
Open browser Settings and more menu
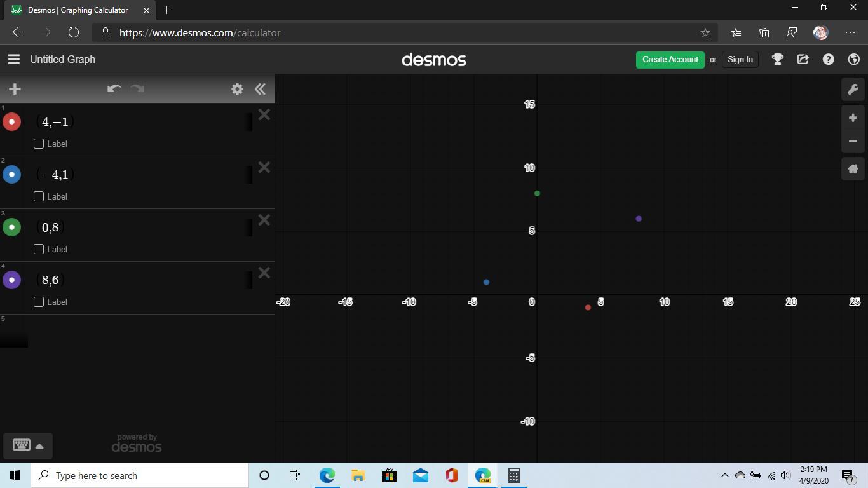[850, 32]
